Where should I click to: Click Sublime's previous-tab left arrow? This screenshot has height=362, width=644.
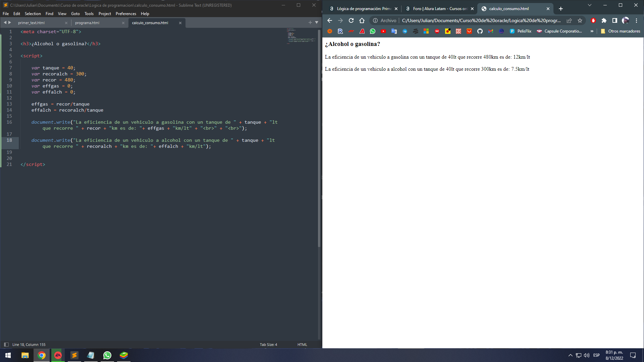pos(5,22)
